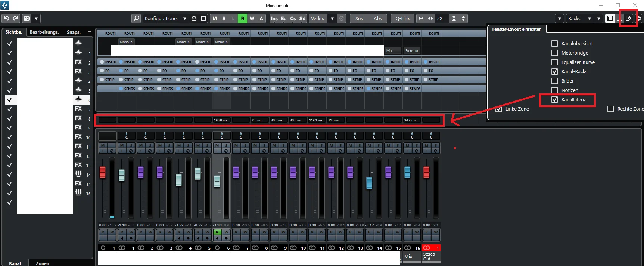This screenshot has width=644, height=266.
Task: Open the Zonen tab
Action: click(43, 263)
